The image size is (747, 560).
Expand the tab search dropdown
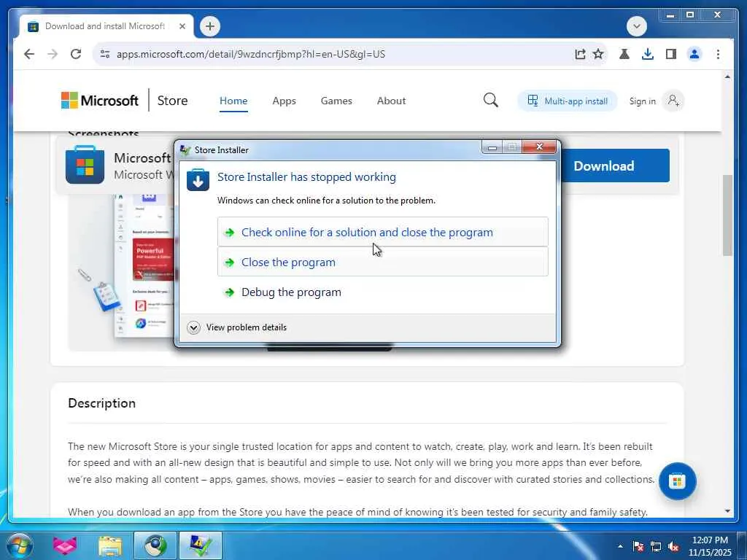point(636,26)
